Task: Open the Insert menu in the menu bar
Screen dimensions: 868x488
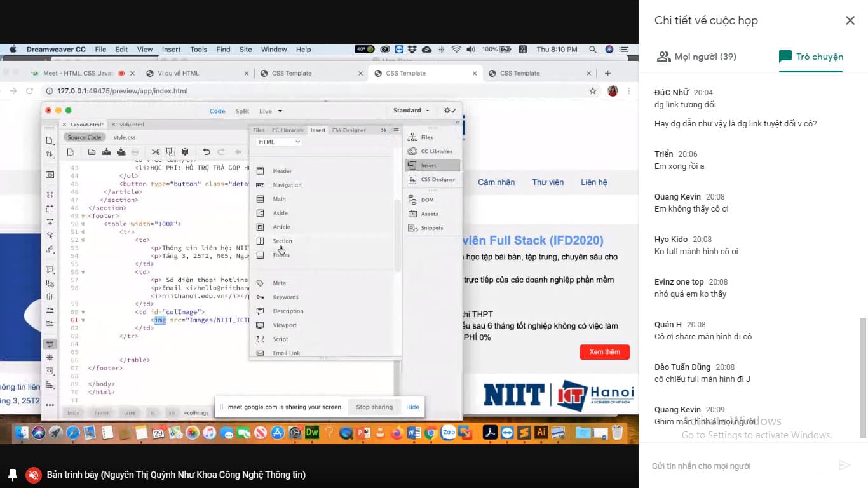Action: 171,50
